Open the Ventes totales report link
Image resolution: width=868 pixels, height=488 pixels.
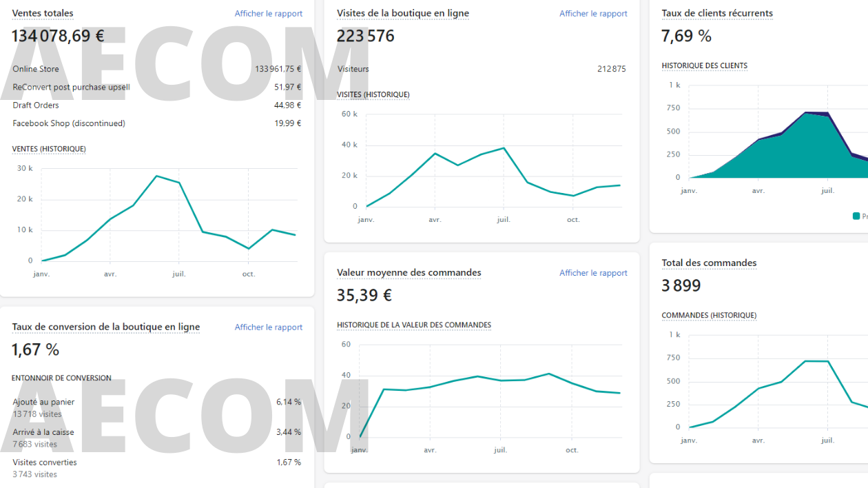pos(268,14)
